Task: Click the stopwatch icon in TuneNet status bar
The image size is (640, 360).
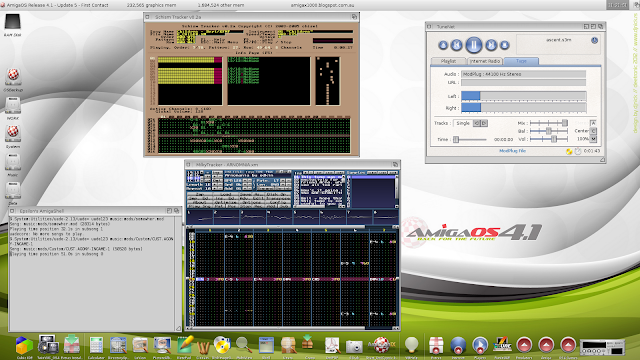Action: pos(578,151)
